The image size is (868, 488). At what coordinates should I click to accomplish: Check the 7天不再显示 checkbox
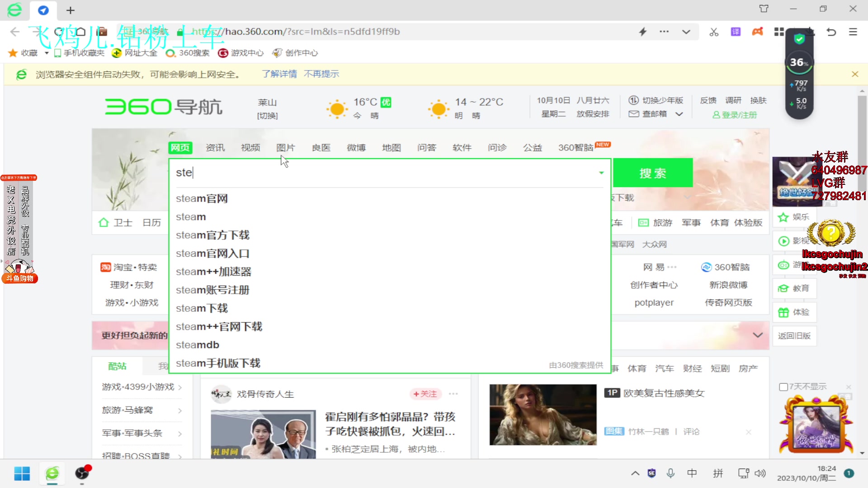coord(783,387)
